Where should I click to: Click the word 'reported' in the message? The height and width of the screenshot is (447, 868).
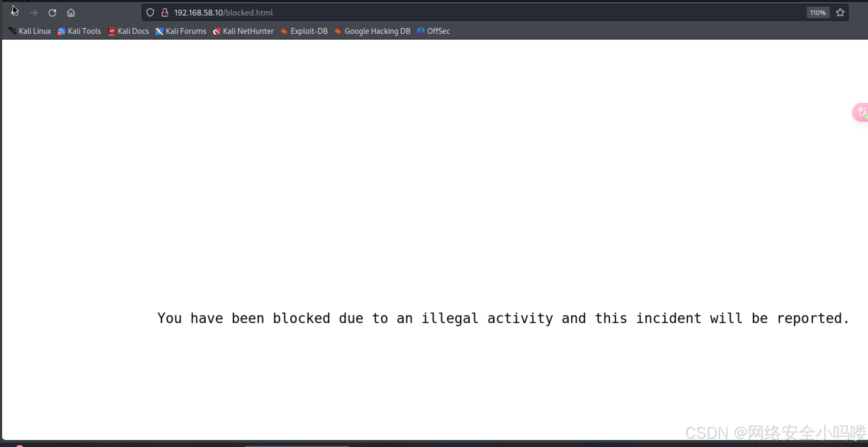809,318
